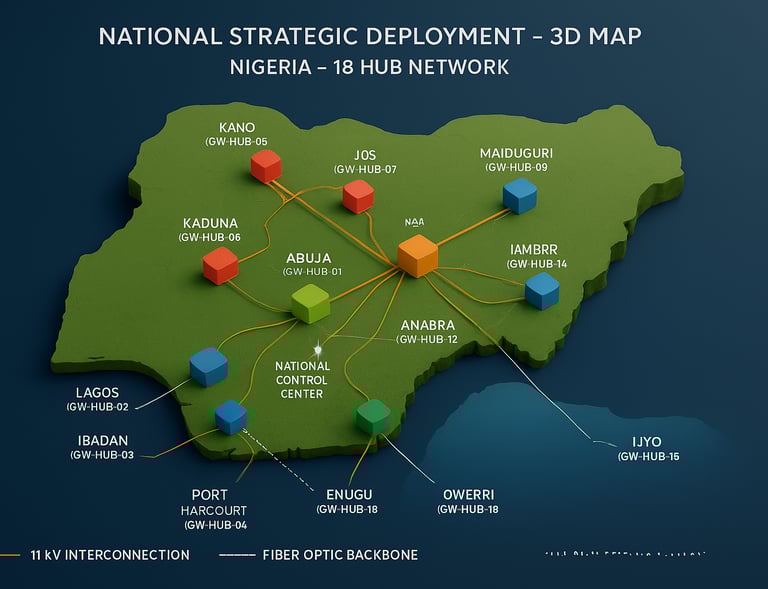This screenshot has height=589, width=768.
Task: Click the National Control Center star marker
Action: point(318,350)
